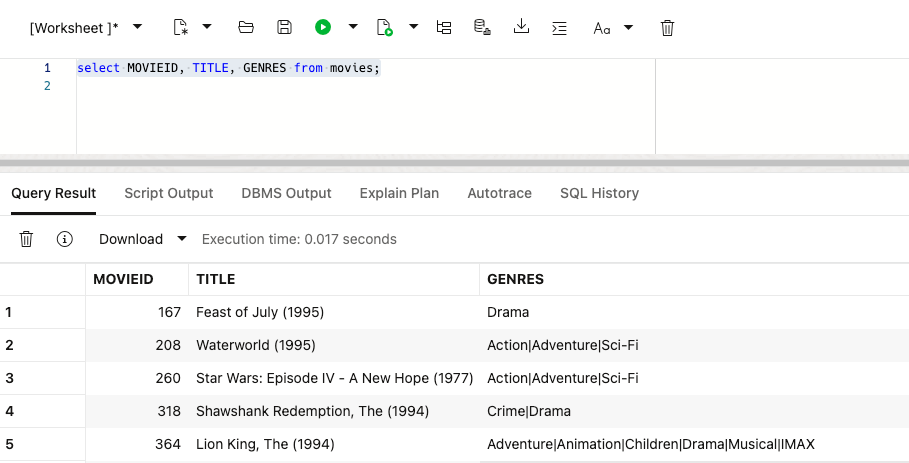Switch to the Script Output tab
Viewport: 909px width, 463px height.
click(169, 193)
